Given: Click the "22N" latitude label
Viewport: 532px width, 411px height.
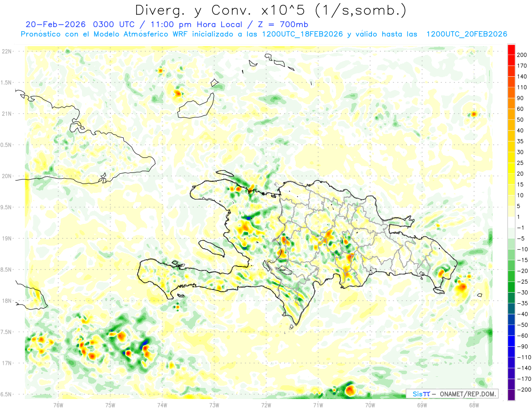Looking at the screenshot, I should 7,51.
